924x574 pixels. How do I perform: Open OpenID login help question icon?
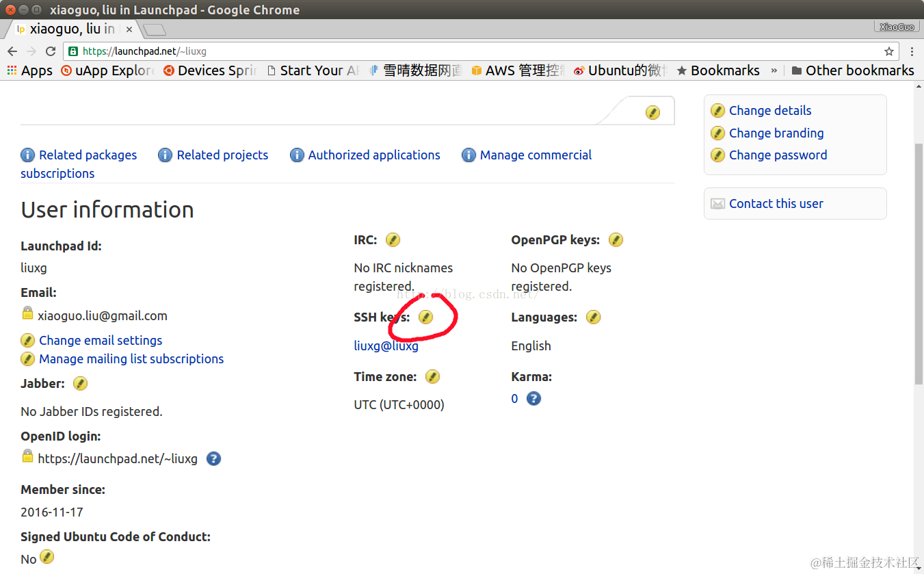tap(213, 459)
